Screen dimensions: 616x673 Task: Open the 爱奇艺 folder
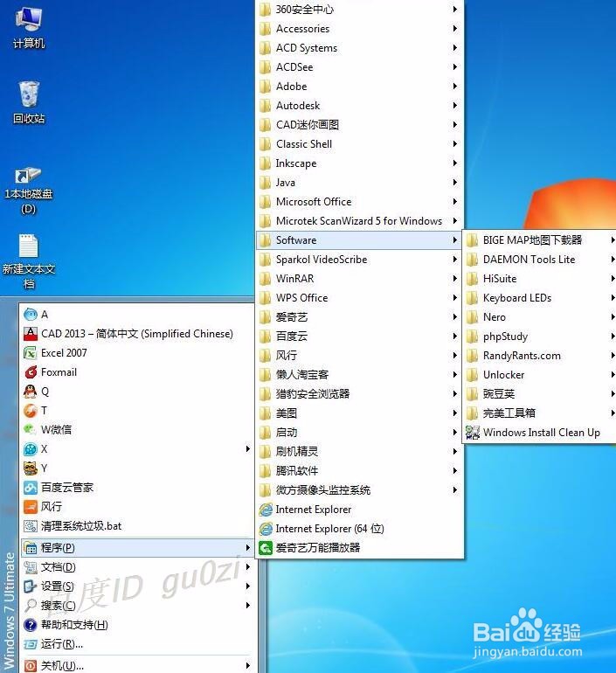click(x=359, y=317)
